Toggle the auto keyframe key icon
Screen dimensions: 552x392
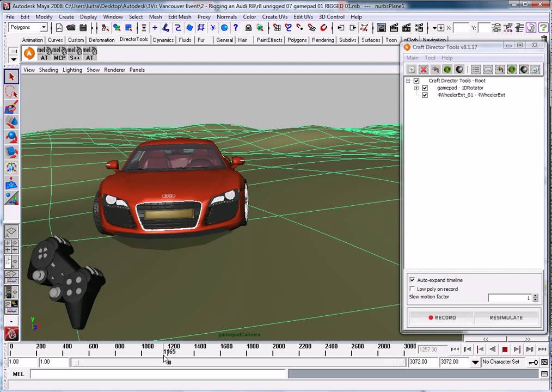coord(533,362)
